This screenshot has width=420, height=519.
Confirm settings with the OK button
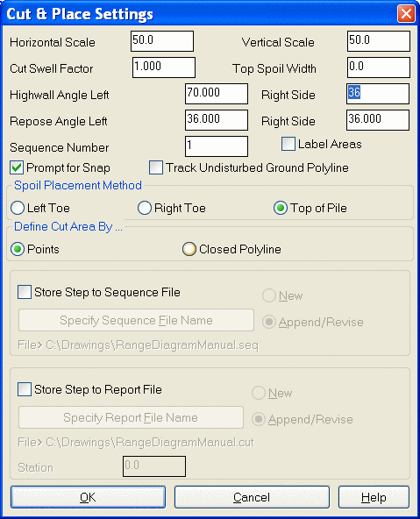point(88,497)
